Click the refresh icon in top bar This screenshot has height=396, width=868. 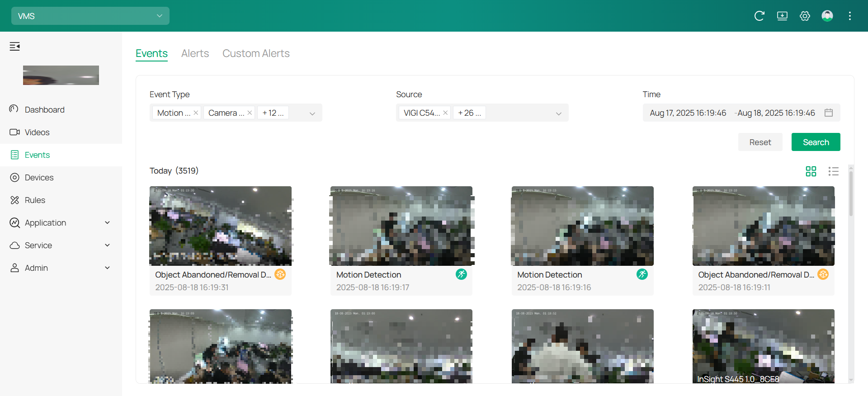point(759,16)
